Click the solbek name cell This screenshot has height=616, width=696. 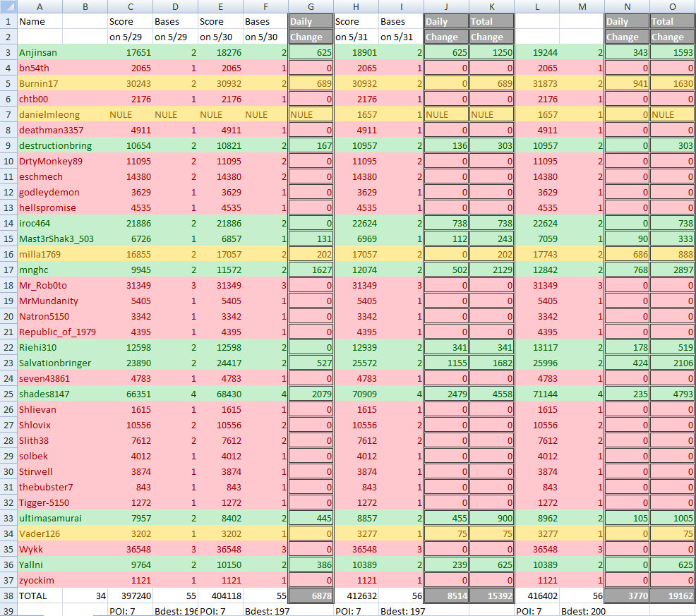(x=40, y=457)
